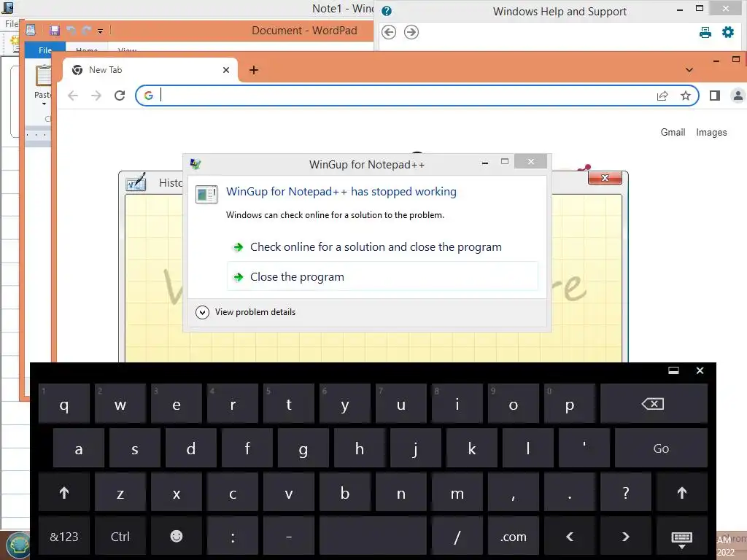Tap the backspace key on touch keyboard
The image size is (747, 560).
(x=654, y=404)
